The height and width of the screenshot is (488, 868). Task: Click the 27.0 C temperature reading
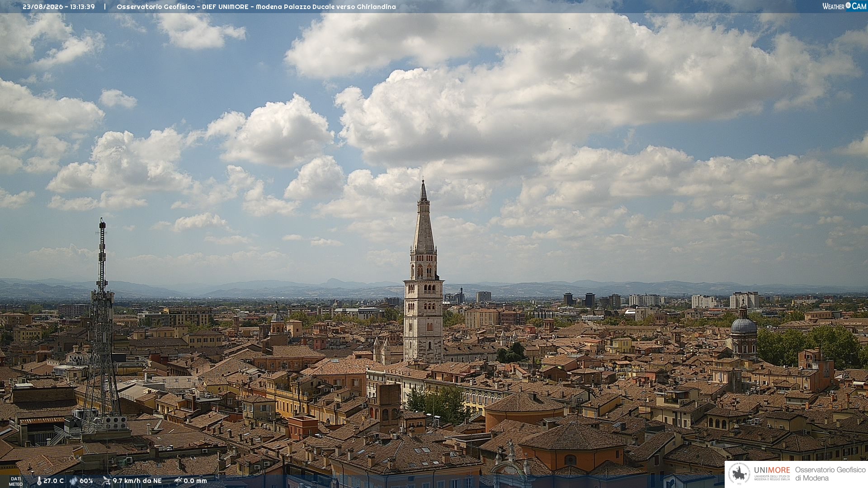[x=54, y=481]
